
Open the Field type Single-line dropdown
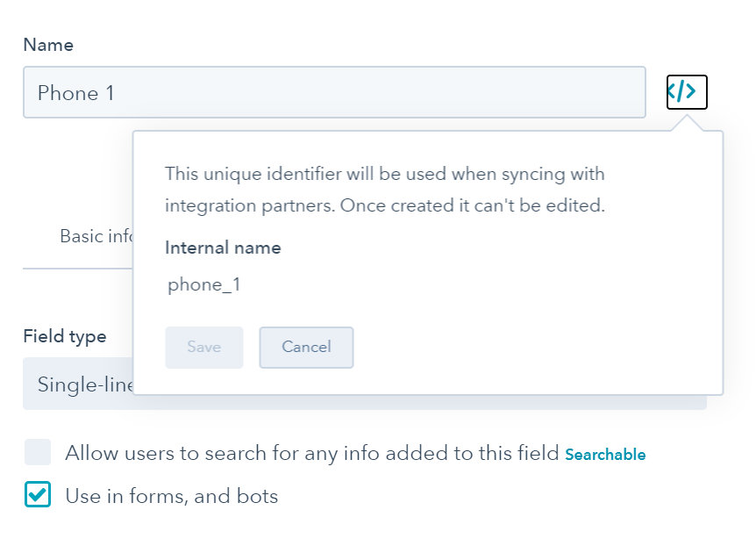(365, 384)
